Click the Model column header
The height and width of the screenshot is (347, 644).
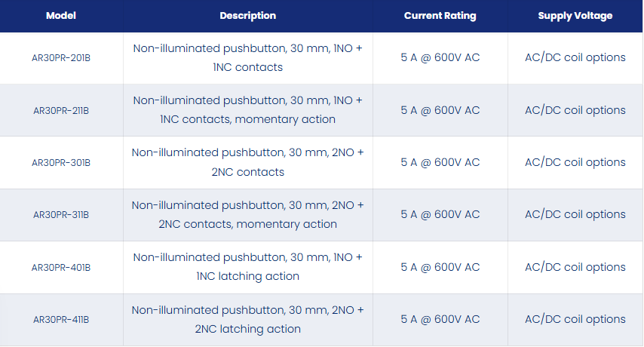pos(61,16)
